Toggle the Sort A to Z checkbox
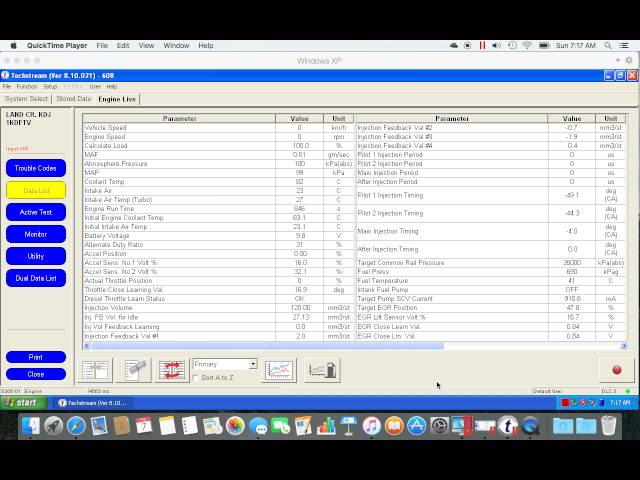This screenshot has width=640, height=480. pos(196,378)
